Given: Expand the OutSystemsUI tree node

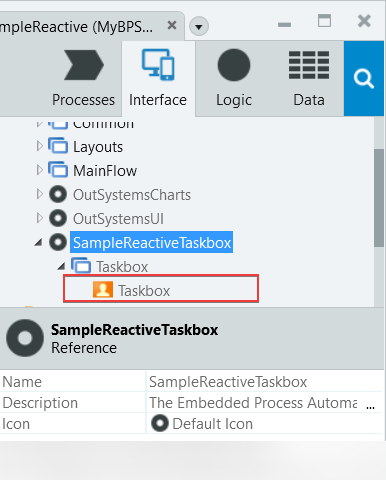Looking at the screenshot, I should [39, 218].
